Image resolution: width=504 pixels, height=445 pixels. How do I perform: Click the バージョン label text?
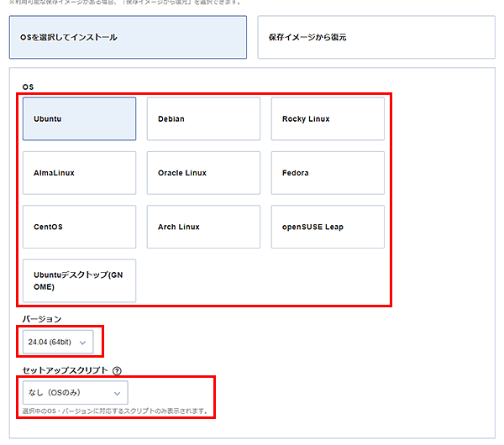[x=42, y=319]
